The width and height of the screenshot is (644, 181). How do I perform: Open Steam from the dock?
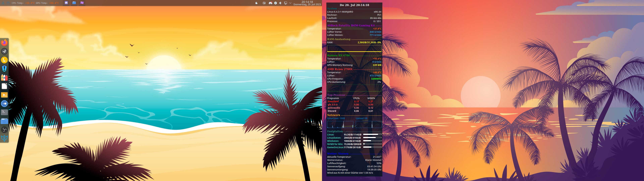click(4, 51)
